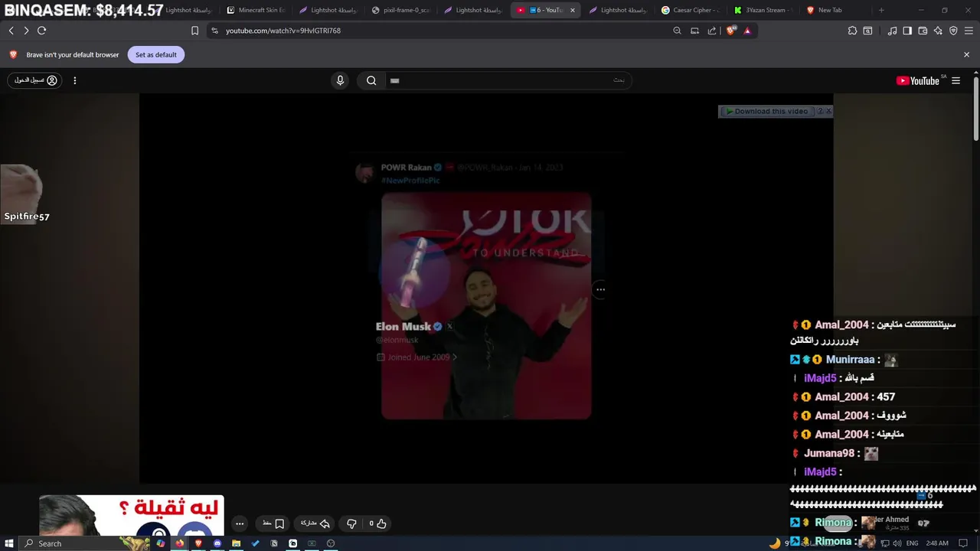Screen dimensions: 980x551
Task: Open the notification center icon
Action: [x=963, y=543]
